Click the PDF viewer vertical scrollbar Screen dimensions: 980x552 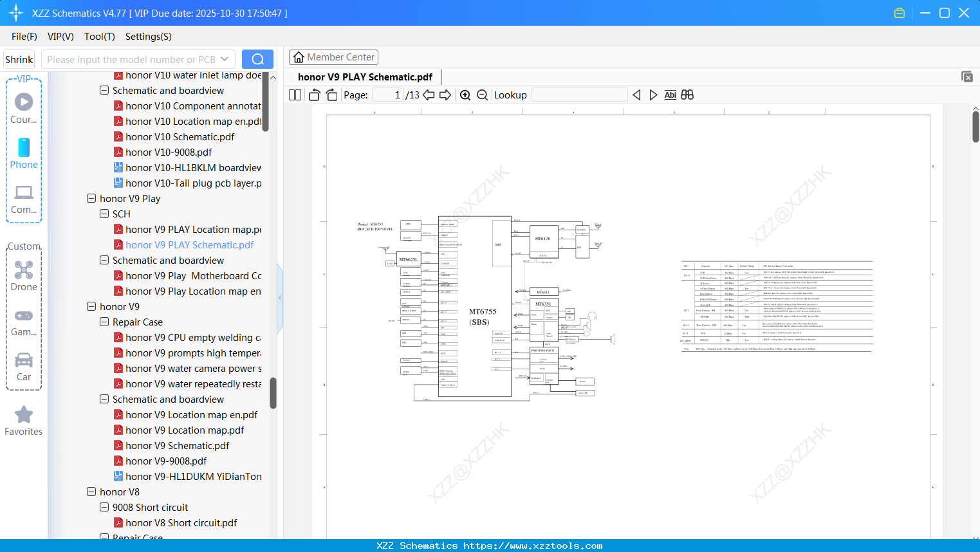(x=975, y=127)
